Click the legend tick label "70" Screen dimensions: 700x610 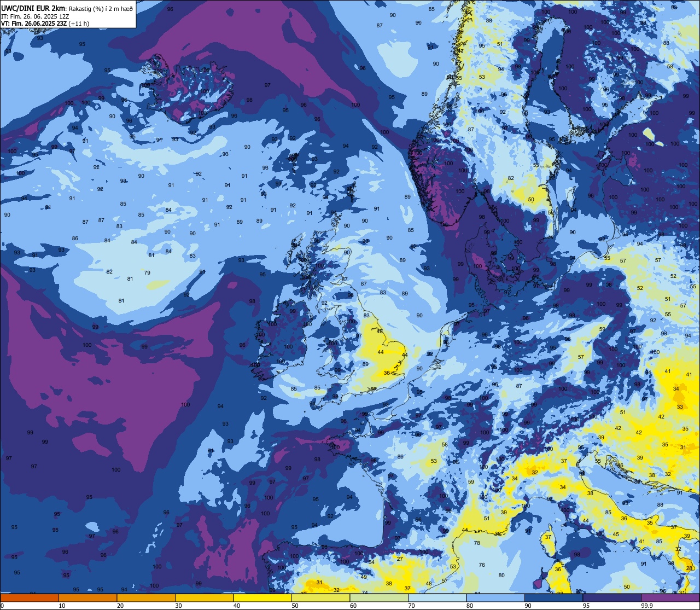click(411, 606)
